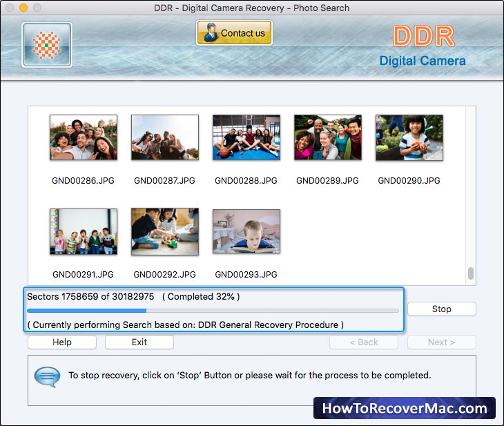Image resolution: width=504 pixels, height=426 pixels.
Task: Select the GND00286.JPG thumbnail image
Action: click(x=84, y=137)
